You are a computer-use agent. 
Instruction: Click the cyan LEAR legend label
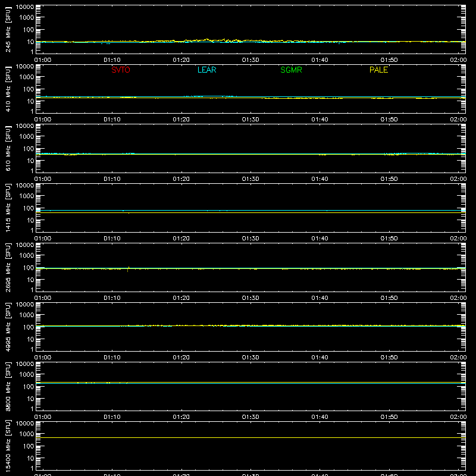(x=206, y=70)
